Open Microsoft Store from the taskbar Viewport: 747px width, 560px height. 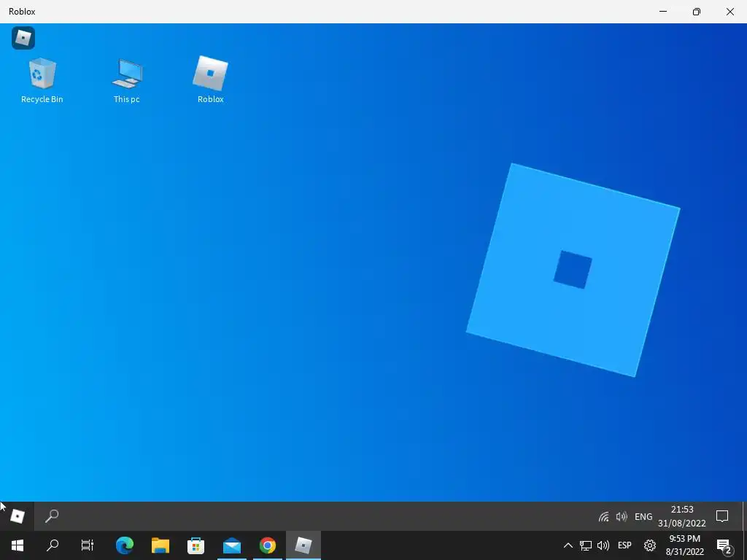196,545
